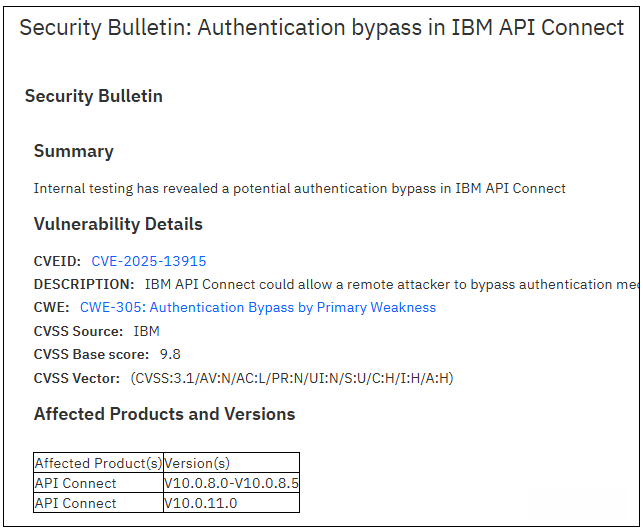The image size is (643, 532).
Task: Click the summary paragraph about internal testing
Action: pyautogui.click(x=300, y=188)
